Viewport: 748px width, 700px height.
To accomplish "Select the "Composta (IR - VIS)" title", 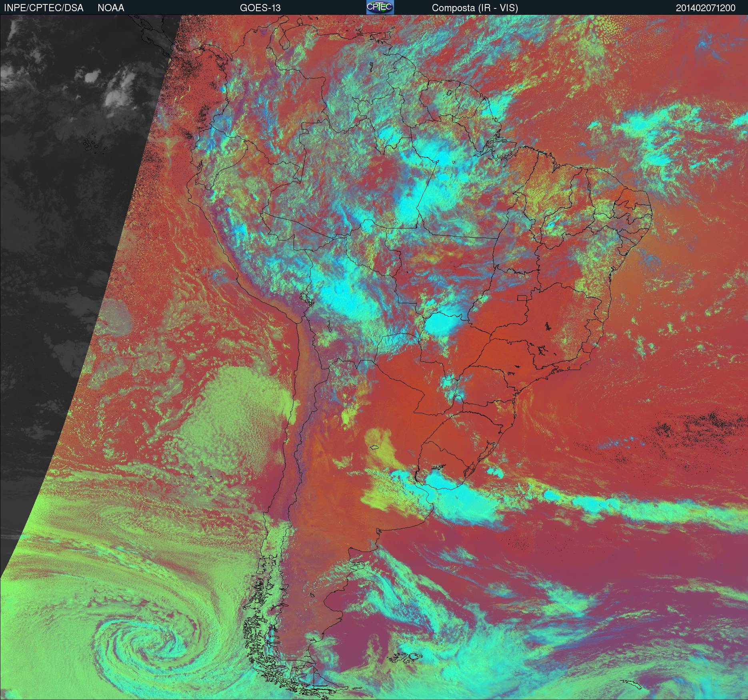I will pos(475,8).
